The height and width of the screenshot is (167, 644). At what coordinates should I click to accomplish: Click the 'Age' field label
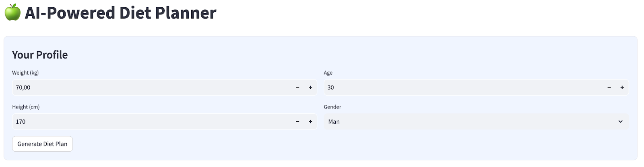(x=328, y=73)
